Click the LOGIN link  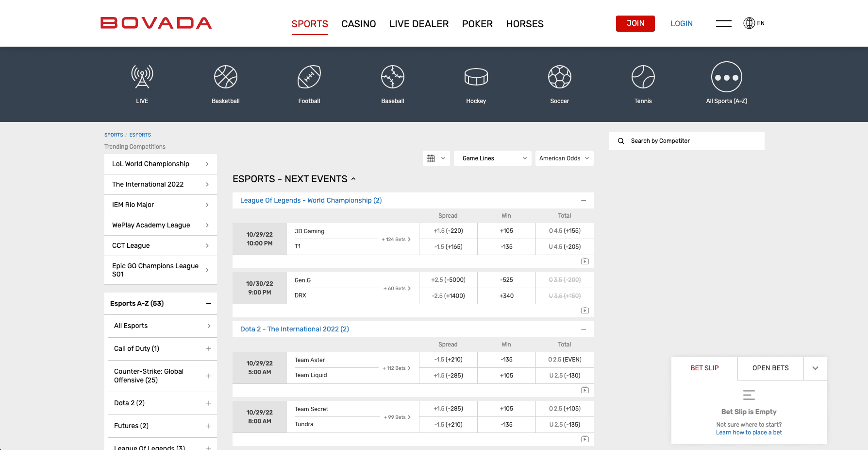[x=682, y=23]
